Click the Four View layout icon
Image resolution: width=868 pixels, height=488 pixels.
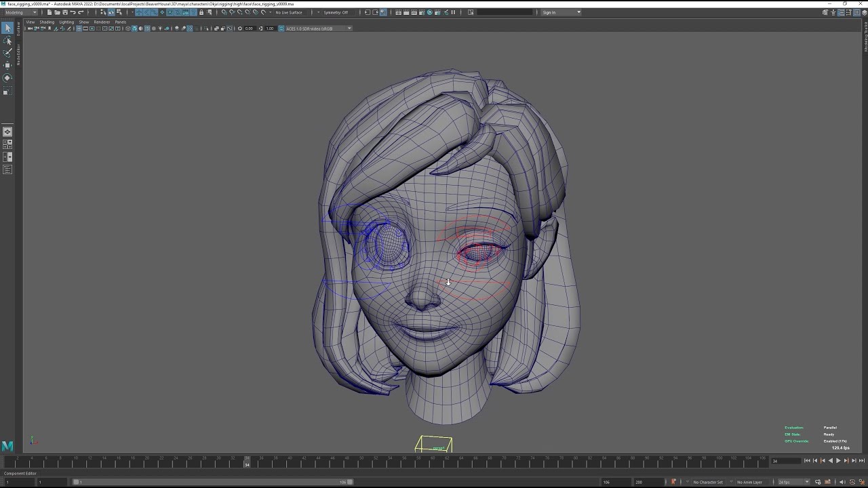pos(7,144)
